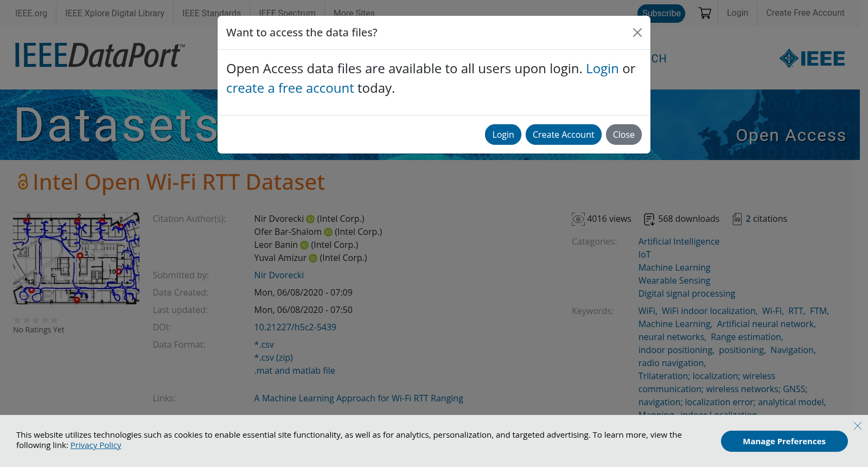
Task: Click the IEEE logo at top right
Action: pos(812,59)
